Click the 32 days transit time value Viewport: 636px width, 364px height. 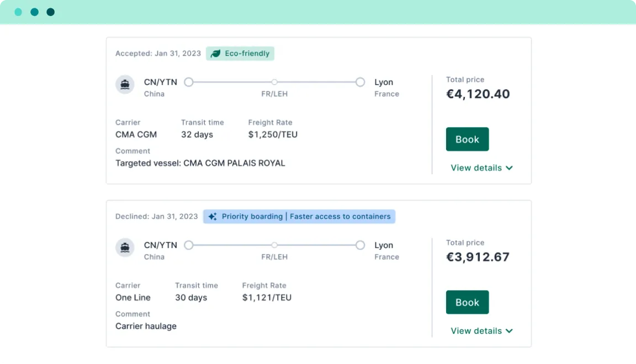[197, 135]
